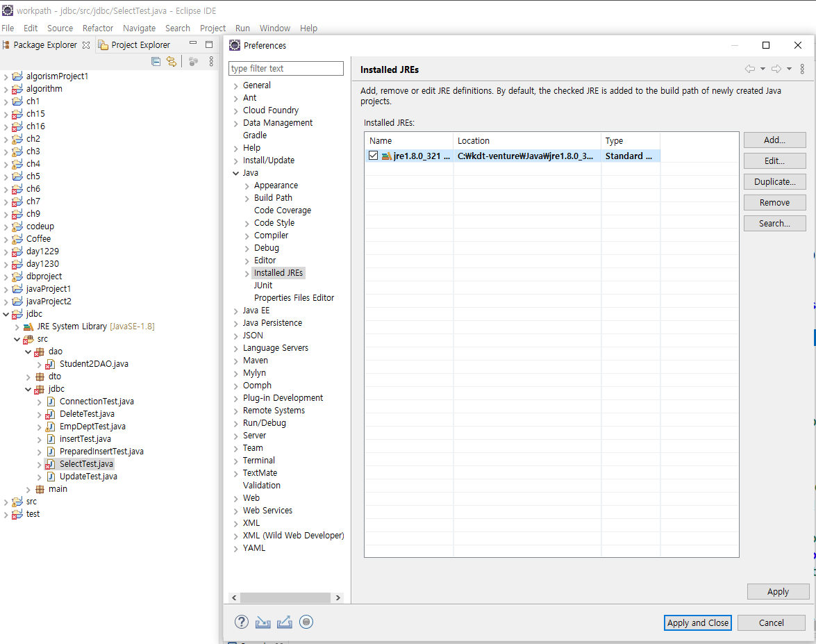Open Package Explorer view menu dots
The height and width of the screenshot is (644, 816).
[211, 61]
